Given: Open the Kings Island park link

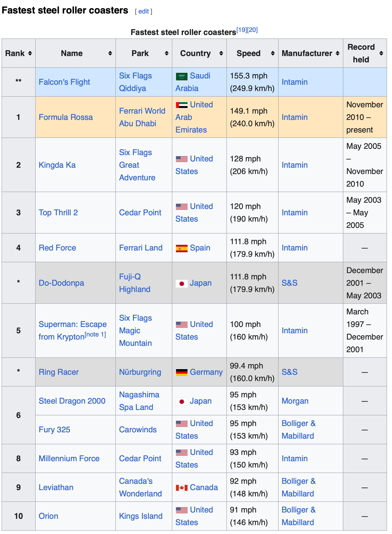Looking at the screenshot, I should pos(141,516).
